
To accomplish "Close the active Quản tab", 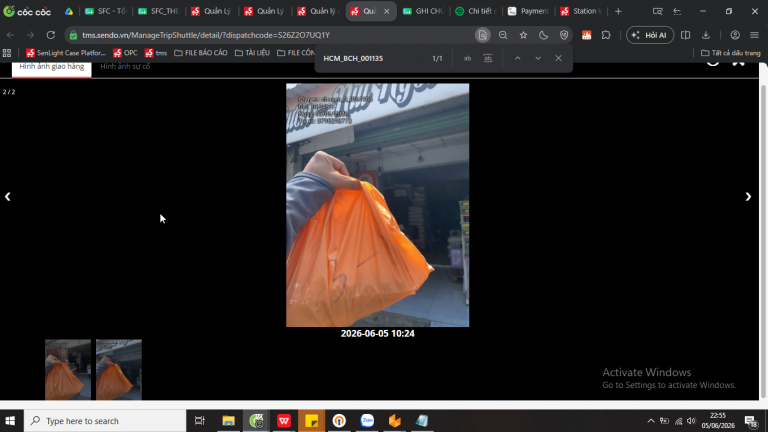I will pos(386,11).
